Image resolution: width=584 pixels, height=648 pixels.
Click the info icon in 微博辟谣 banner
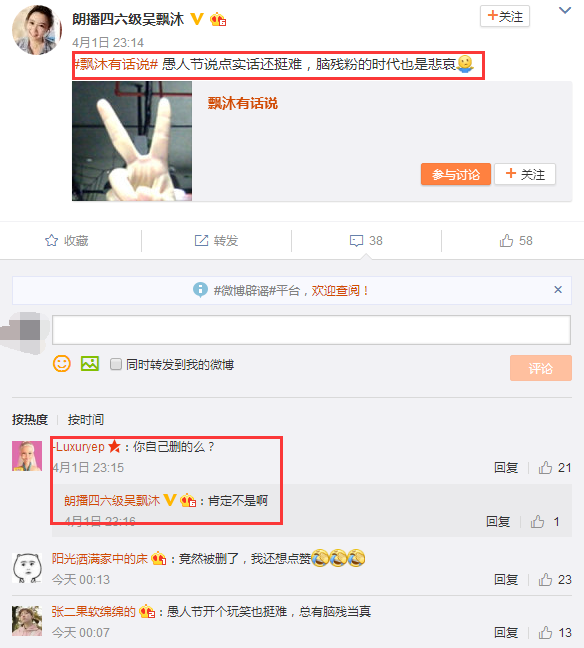[x=200, y=290]
